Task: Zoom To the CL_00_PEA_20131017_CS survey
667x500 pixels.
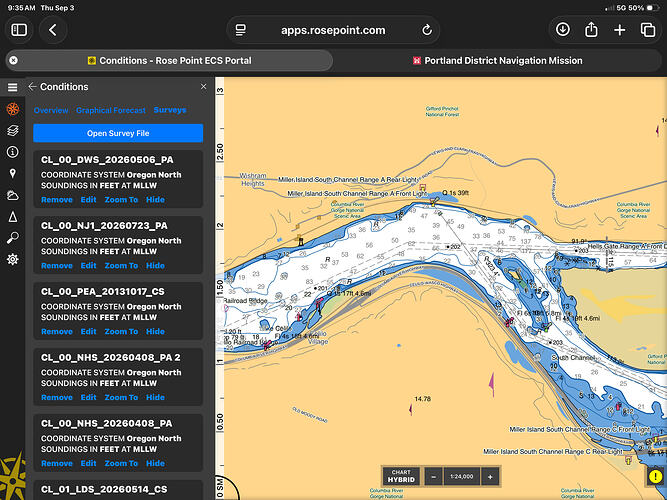Action: 121,331
